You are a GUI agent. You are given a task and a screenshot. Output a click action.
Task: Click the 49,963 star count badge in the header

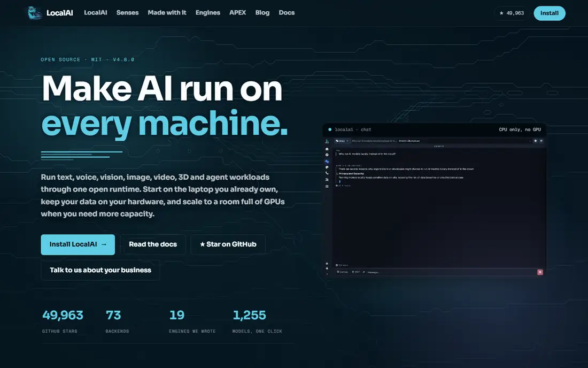[x=512, y=13]
